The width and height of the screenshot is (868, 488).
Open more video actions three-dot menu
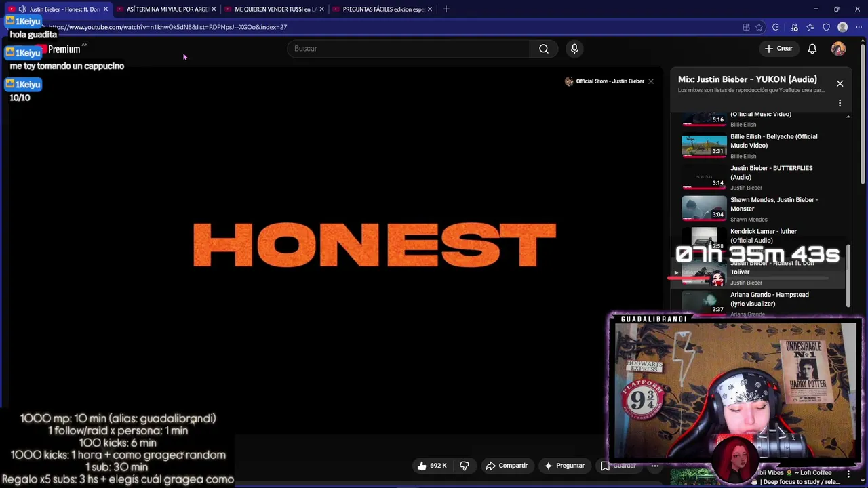point(655,466)
